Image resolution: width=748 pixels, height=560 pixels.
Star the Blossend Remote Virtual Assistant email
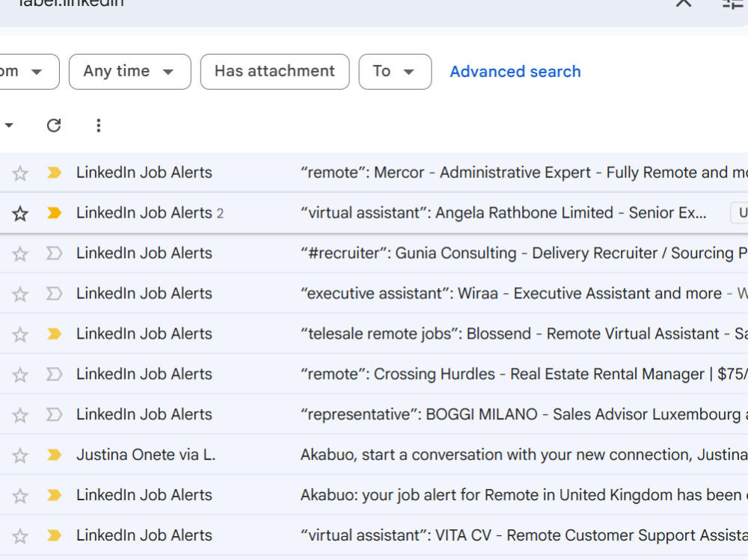point(20,334)
